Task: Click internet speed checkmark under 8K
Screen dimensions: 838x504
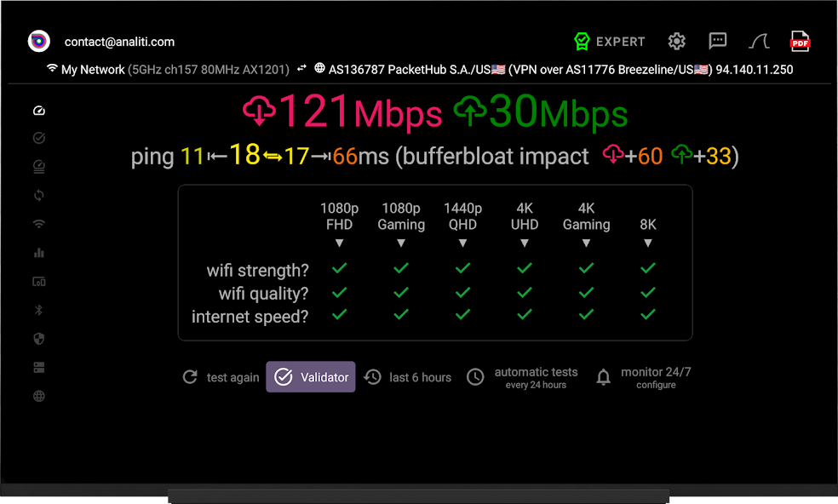Action: (x=648, y=314)
